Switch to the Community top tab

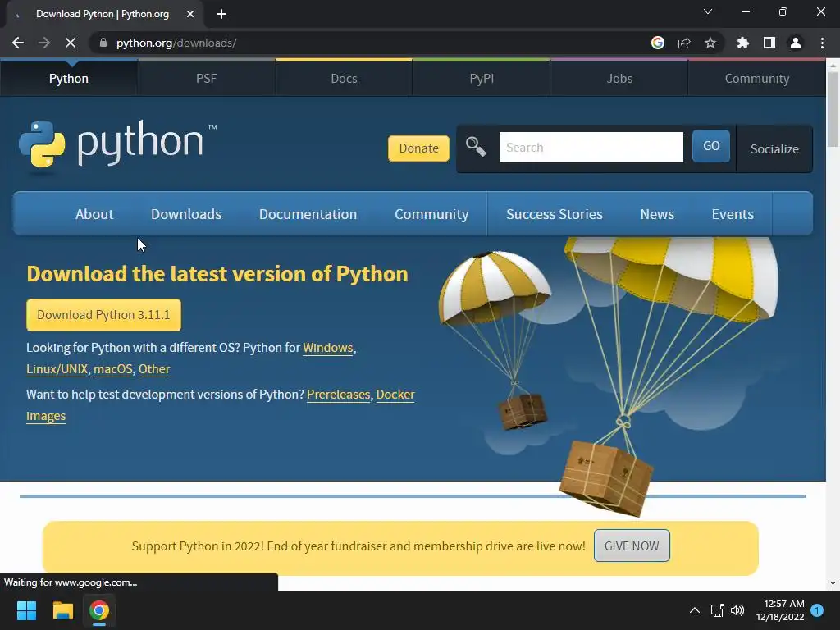[757, 78]
